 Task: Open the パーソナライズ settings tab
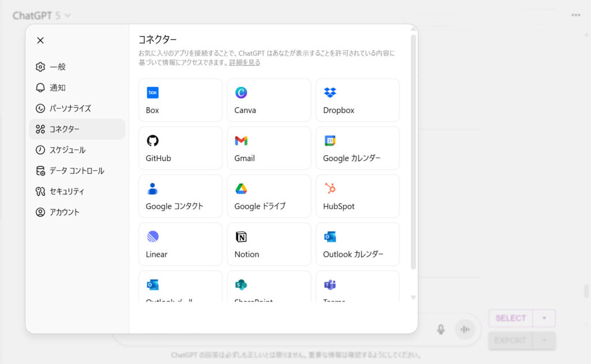click(x=77, y=108)
